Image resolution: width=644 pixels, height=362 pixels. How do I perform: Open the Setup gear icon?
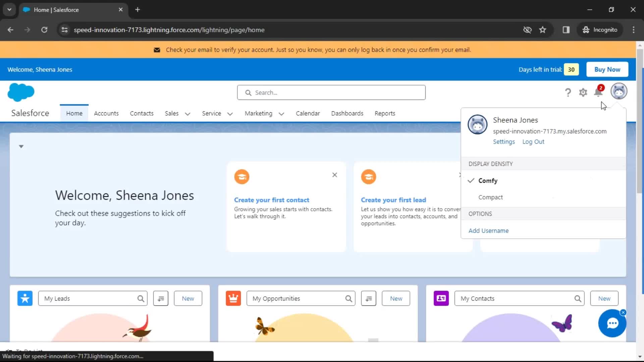point(583,92)
